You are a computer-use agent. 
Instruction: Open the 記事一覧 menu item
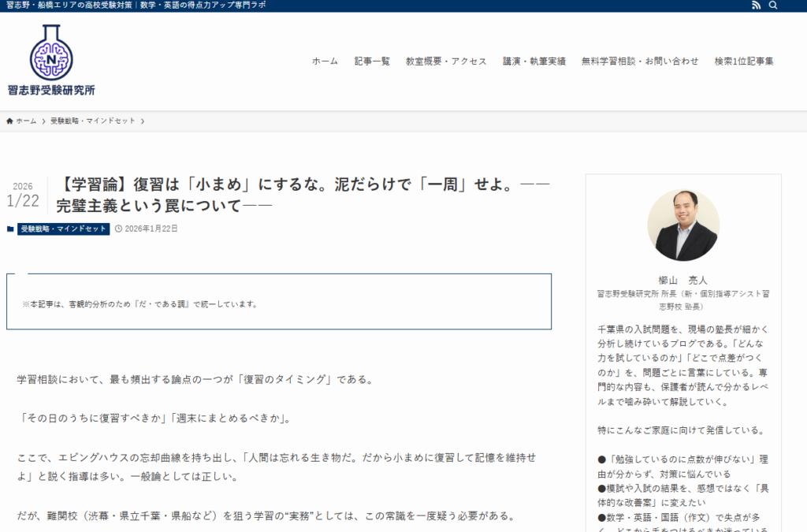(372, 61)
